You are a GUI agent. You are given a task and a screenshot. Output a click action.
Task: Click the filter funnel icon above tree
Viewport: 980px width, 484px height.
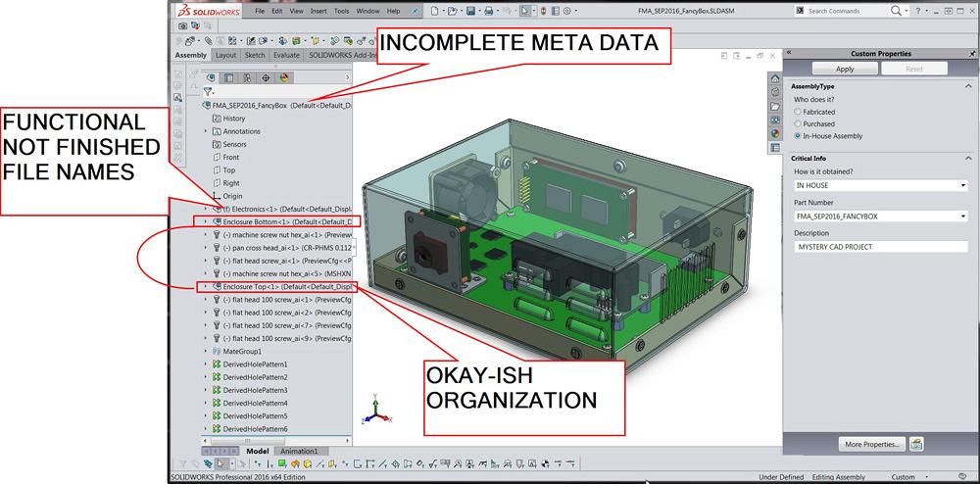(208, 91)
